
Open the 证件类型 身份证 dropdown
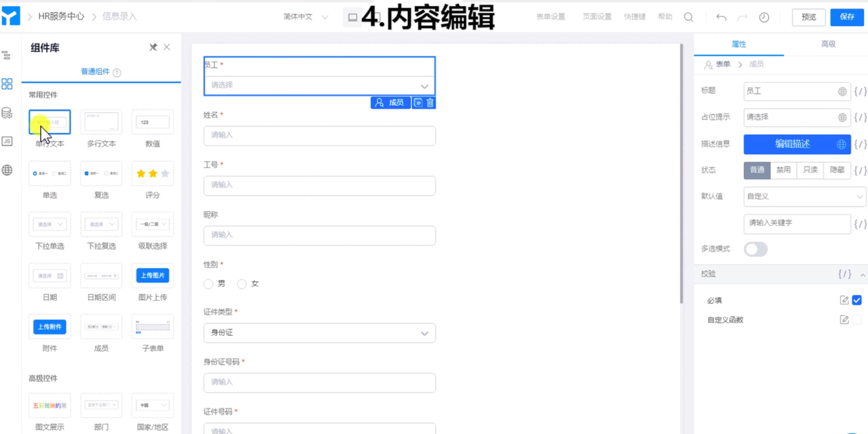(319, 333)
